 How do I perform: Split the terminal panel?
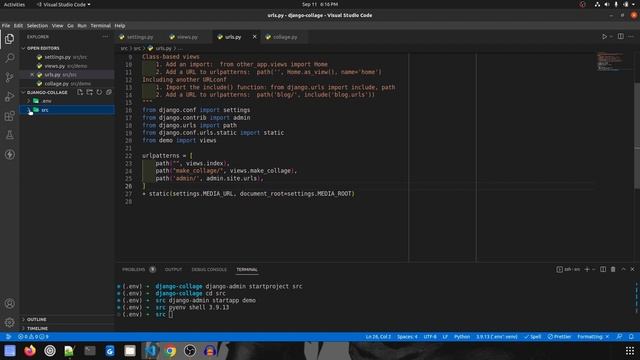tap(603, 269)
